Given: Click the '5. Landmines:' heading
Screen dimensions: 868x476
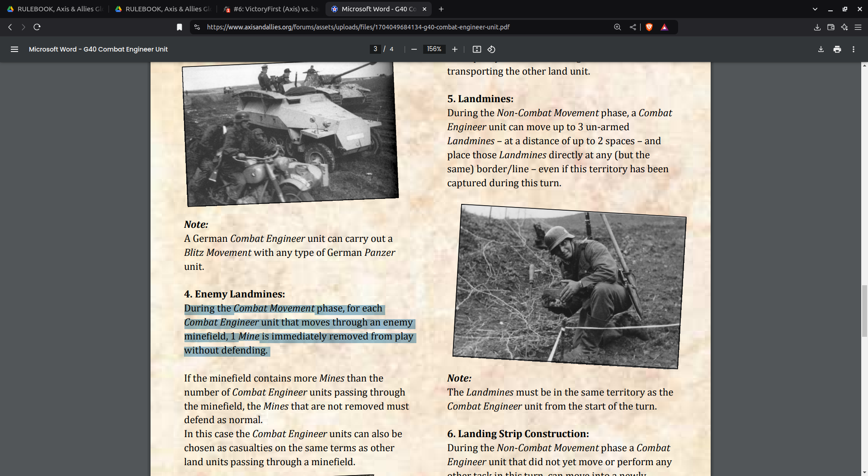Looking at the screenshot, I should (480, 99).
